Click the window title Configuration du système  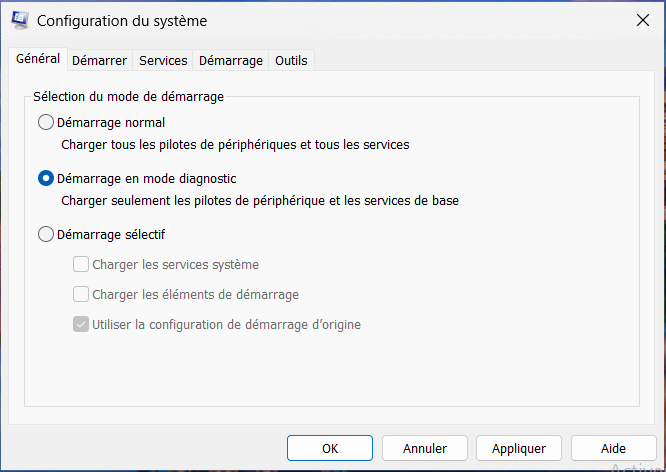(x=122, y=20)
